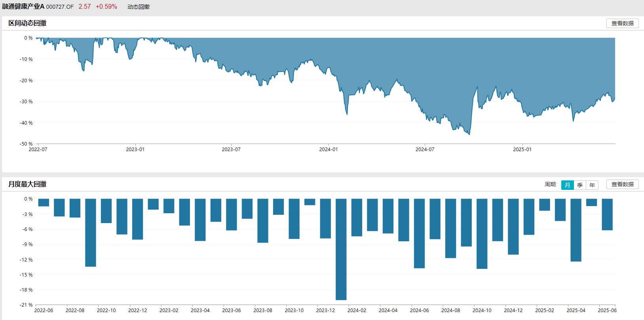Select the 月 period option
This screenshot has width=644, height=320.
click(x=567, y=185)
